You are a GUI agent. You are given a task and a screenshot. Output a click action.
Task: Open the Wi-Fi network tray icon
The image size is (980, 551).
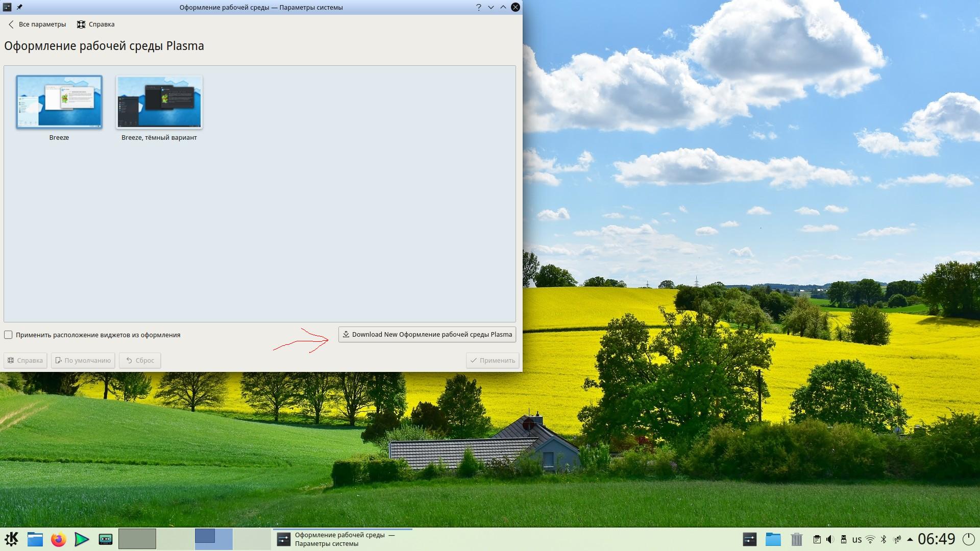tap(871, 539)
